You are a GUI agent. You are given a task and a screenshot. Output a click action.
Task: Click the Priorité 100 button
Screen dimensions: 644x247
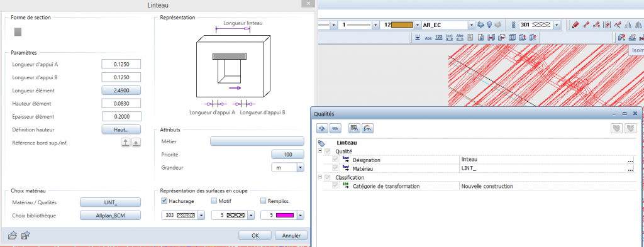point(288,154)
